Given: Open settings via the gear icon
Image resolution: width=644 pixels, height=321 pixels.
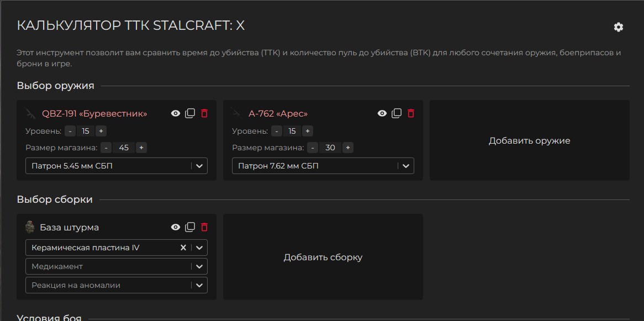Looking at the screenshot, I should click(x=618, y=27).
